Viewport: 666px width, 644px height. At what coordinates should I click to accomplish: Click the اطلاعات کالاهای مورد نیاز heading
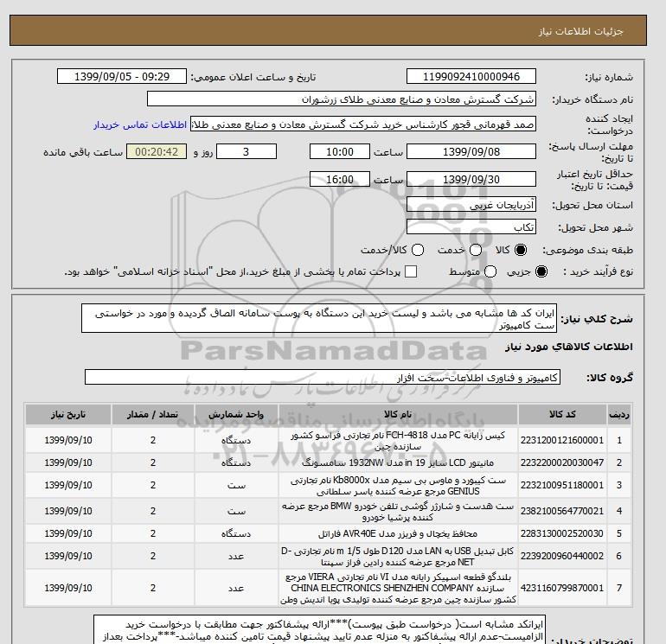[569, 347]
